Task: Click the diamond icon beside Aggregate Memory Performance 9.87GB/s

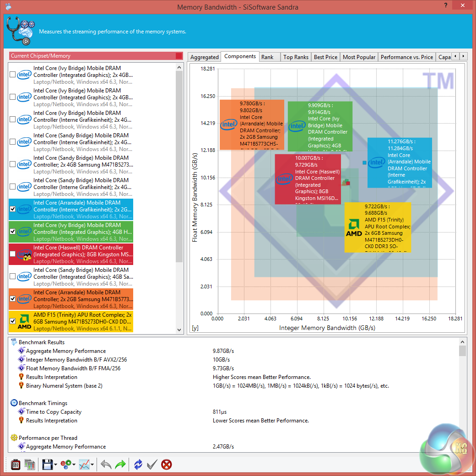Action: coord(21,351)
